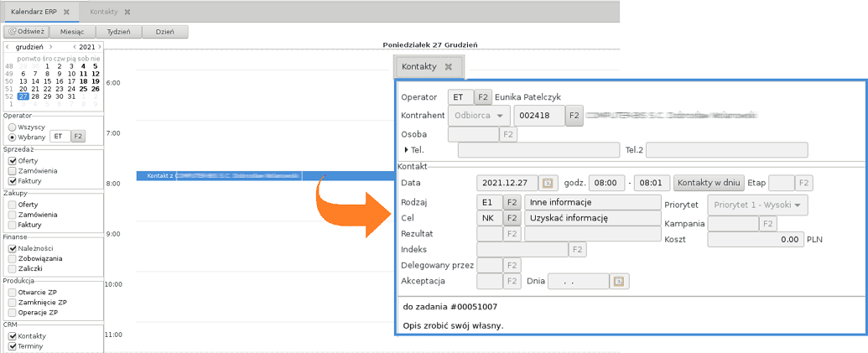Enable Zobowiązania checkbox in Finanse

pos(13,258)
